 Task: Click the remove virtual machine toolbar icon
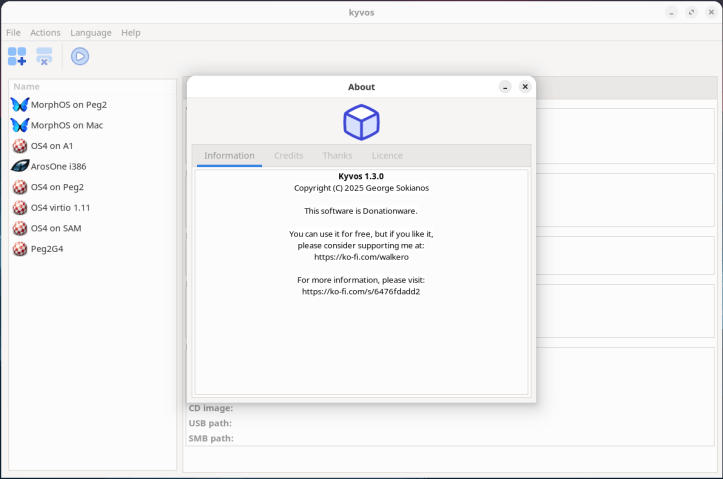45,56
